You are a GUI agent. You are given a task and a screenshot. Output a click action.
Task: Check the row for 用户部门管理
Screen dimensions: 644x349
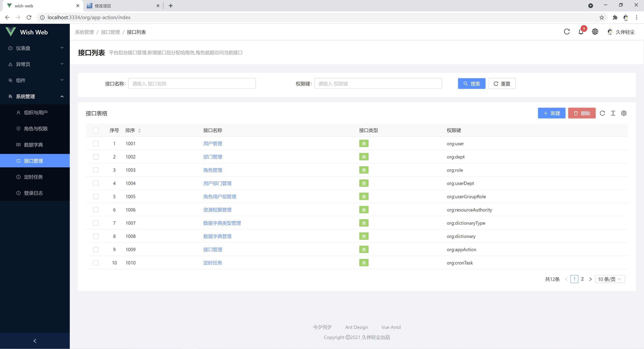[96, 183]
